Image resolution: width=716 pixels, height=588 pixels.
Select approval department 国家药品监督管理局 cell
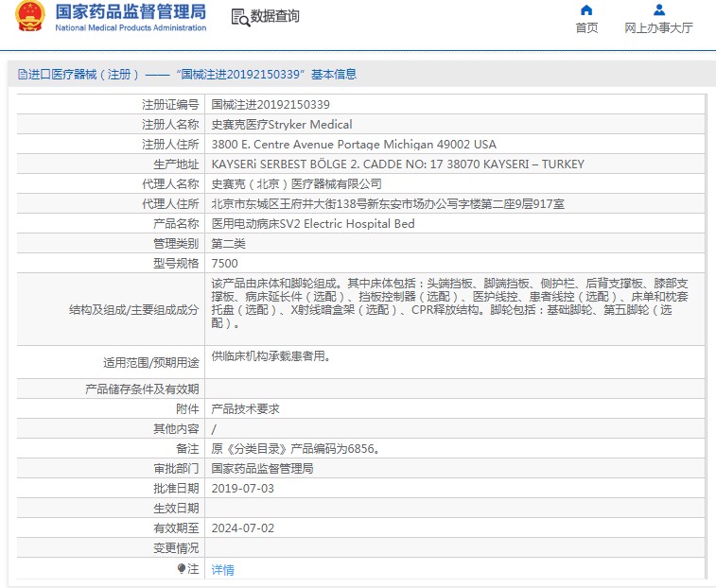(262, 469)
